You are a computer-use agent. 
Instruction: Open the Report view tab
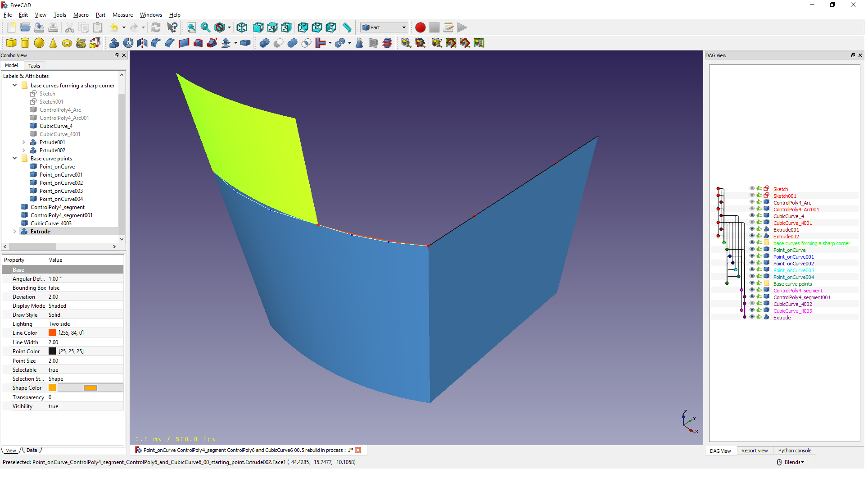coord(754,451)
